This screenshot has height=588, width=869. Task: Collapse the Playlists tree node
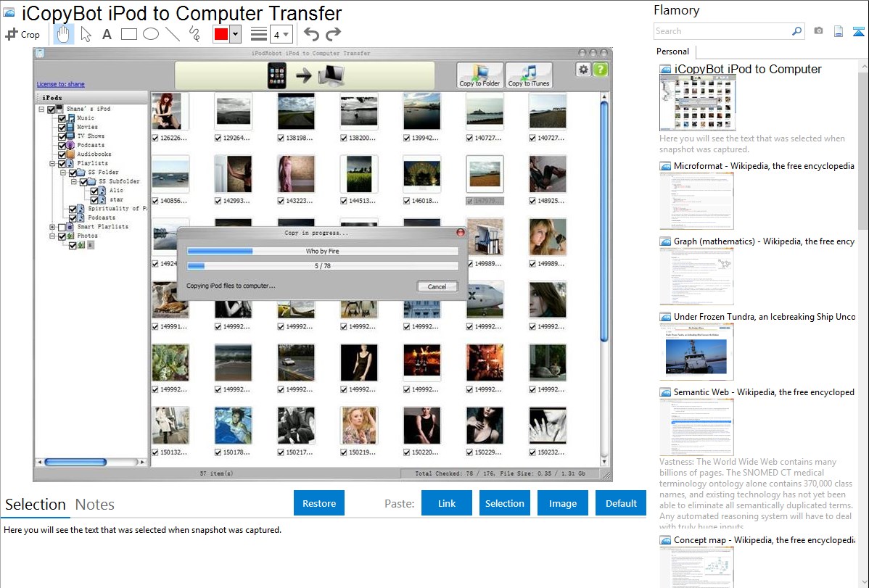click(x=53, y=163)
